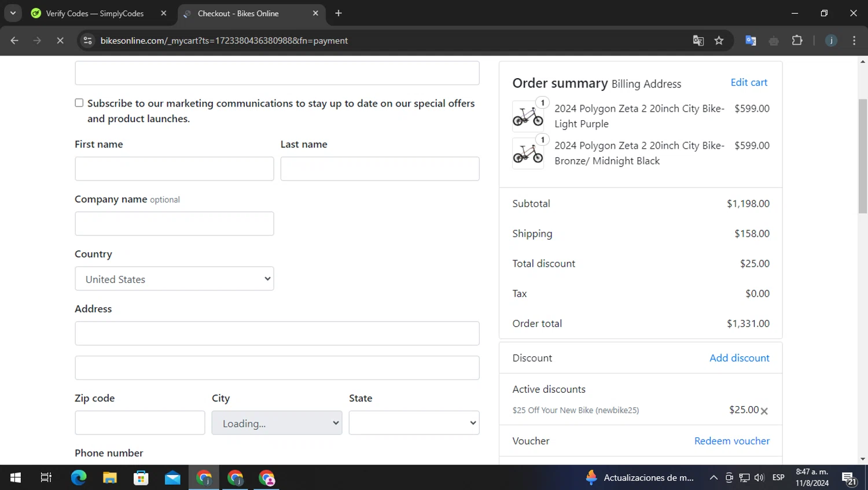This screenshot has height=490, width=868.
Task: Open a new browser tab
Action: 339,13
